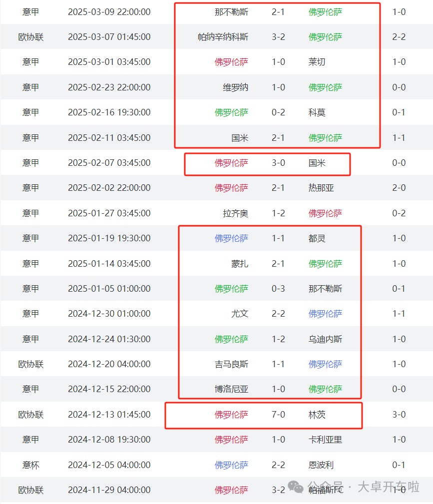The width and height of the screenshot is (433, 504).
Task: Click 乌迪内斯 team name
Action: pos(325,339)
